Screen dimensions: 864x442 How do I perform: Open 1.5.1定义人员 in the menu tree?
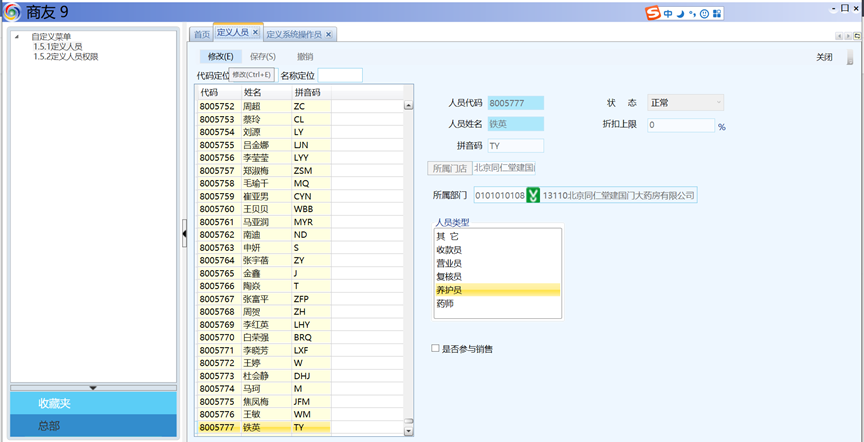click(58, 47)
